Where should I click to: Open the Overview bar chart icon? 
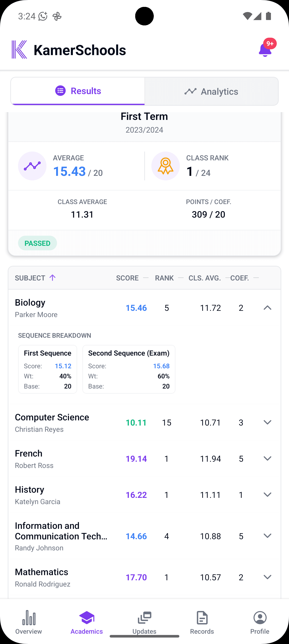point(29,618)
